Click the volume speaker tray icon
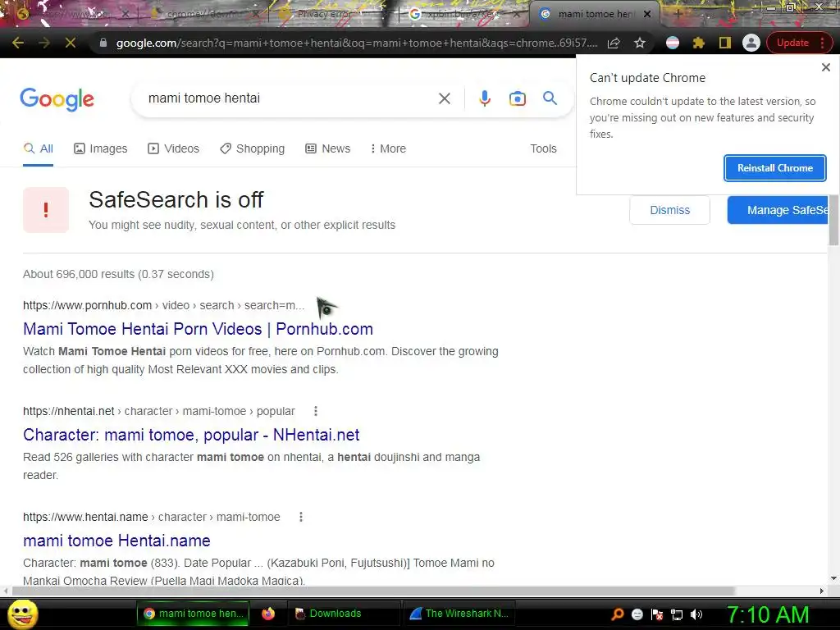840x630 pixels. [696, 614]
